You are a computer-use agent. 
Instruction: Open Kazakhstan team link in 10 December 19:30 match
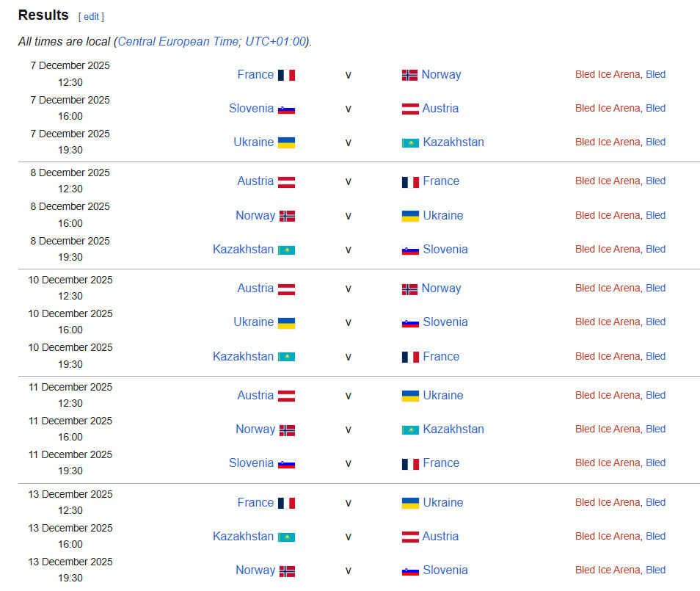coord(243,356)
